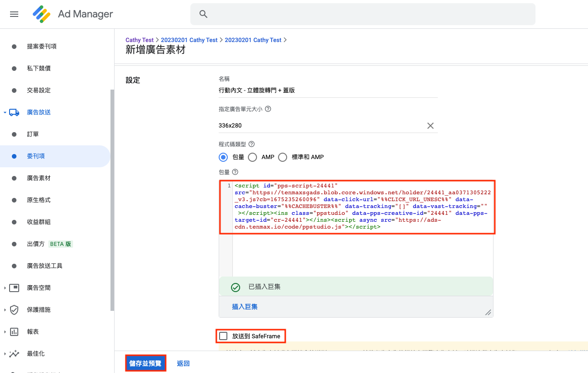Image resolution: width=588 pixels, height=373 pixels.
Task: Open 私下競價 in sidebar
Action: click(x=39, y=68)
